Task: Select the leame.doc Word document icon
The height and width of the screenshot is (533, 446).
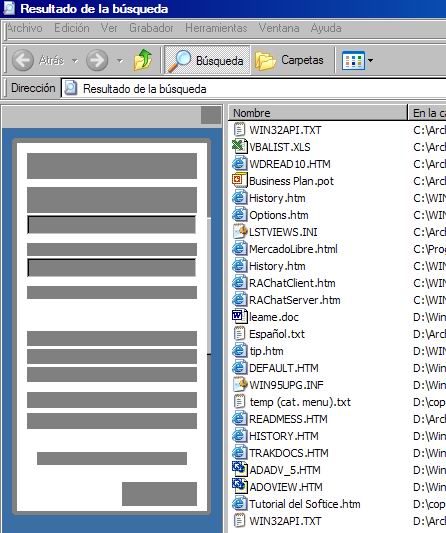Action: pyautogui.click(x=239, y=316)
